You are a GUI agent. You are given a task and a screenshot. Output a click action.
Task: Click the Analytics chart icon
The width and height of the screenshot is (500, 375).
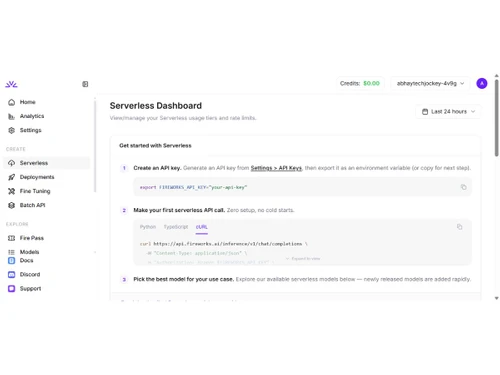(x=11, y=116)
